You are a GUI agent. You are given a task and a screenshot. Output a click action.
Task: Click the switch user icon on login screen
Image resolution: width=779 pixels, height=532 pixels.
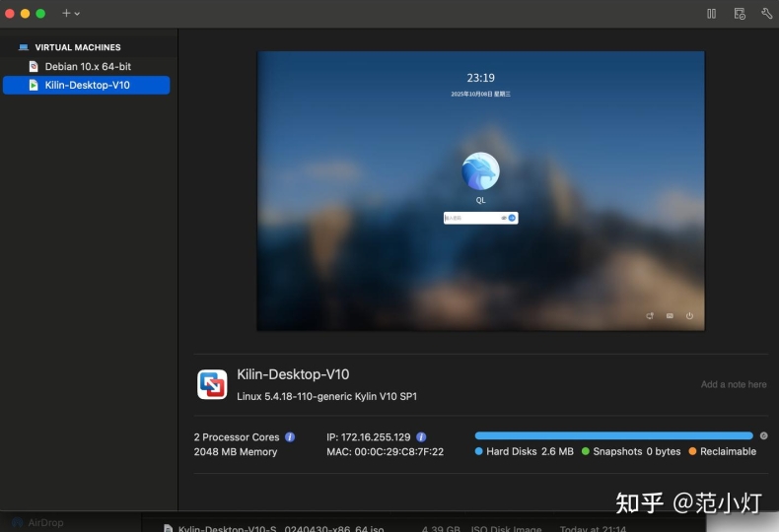tap(650, 315)
